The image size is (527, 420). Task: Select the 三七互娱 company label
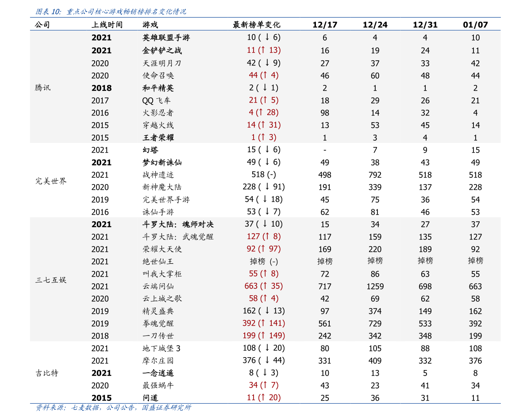(x=51, y=280)
